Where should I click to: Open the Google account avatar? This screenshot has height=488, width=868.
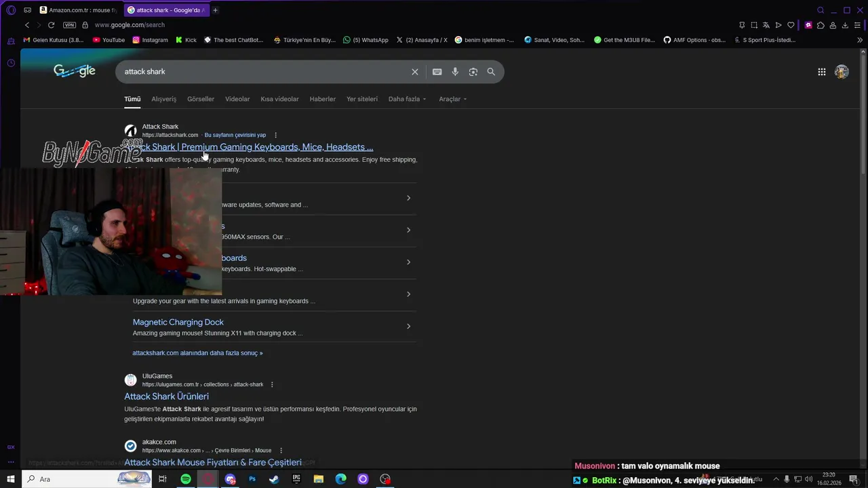click(842, 72)
